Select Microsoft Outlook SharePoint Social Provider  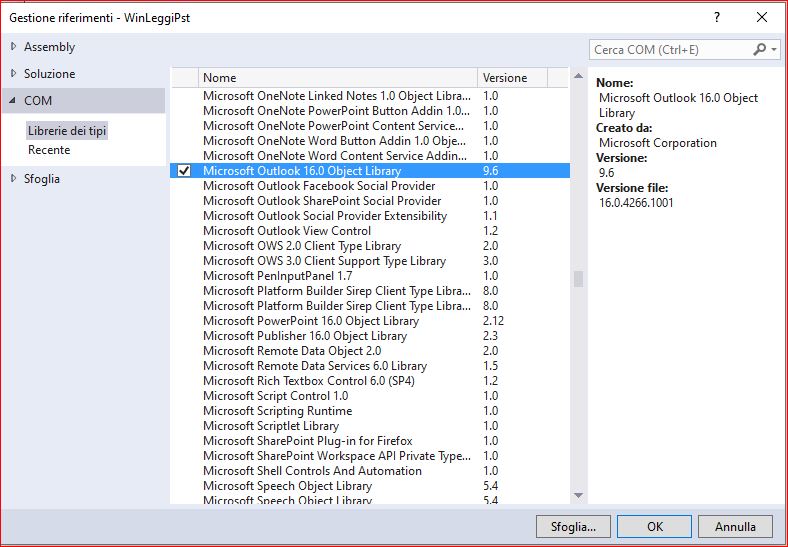[x=370, y=201]
